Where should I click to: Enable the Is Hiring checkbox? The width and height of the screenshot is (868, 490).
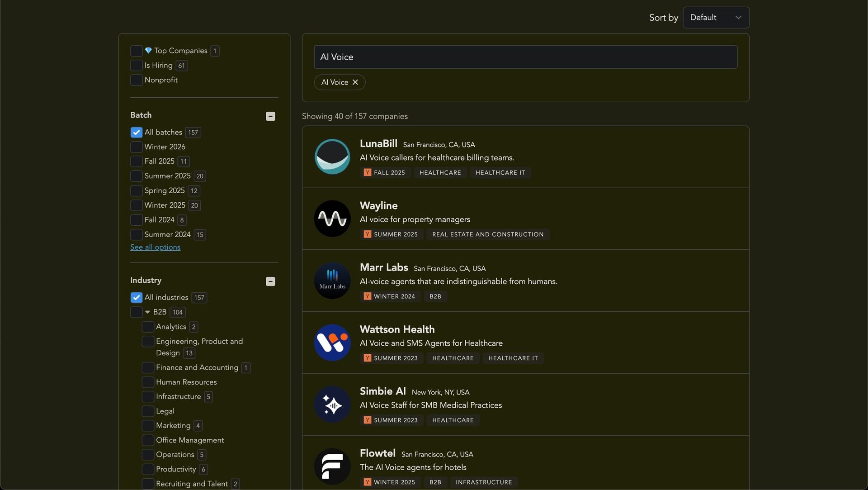point(136,65)
